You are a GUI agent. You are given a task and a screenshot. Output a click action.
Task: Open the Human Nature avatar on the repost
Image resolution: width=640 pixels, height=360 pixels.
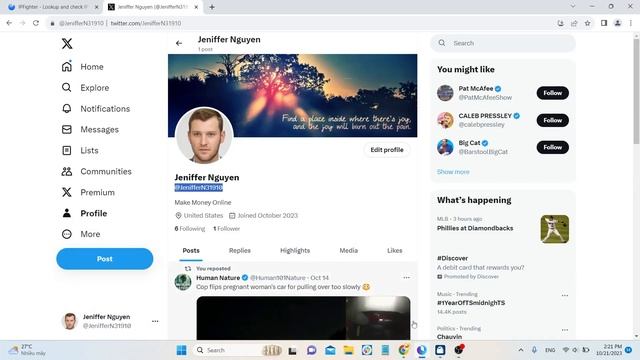(182, 282)
